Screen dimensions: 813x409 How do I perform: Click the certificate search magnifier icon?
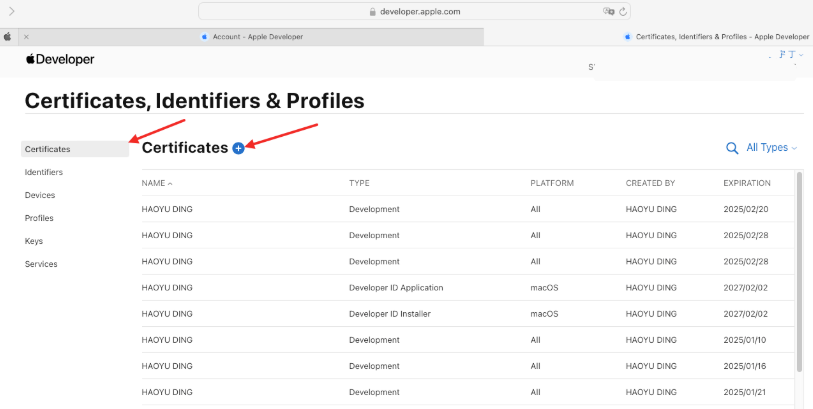coord(732,148)
